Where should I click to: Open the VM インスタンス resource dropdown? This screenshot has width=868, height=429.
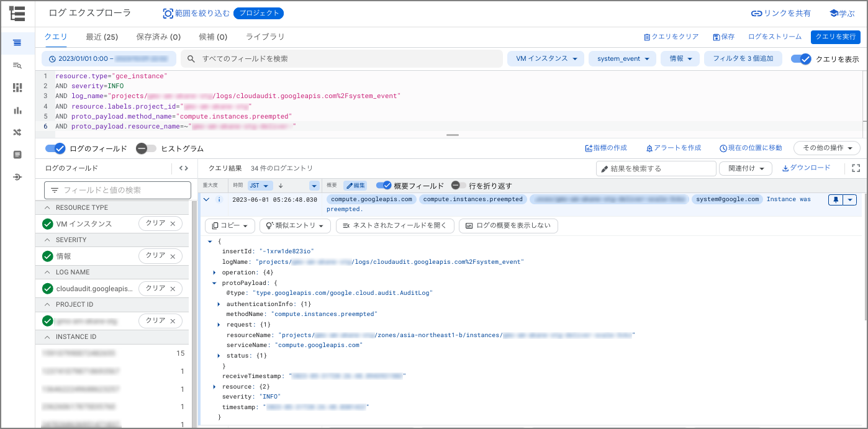pos(546,59)
